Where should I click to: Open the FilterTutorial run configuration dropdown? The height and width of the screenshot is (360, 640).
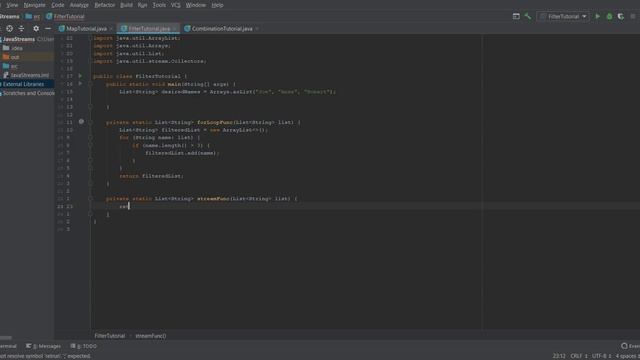[563, 16]
